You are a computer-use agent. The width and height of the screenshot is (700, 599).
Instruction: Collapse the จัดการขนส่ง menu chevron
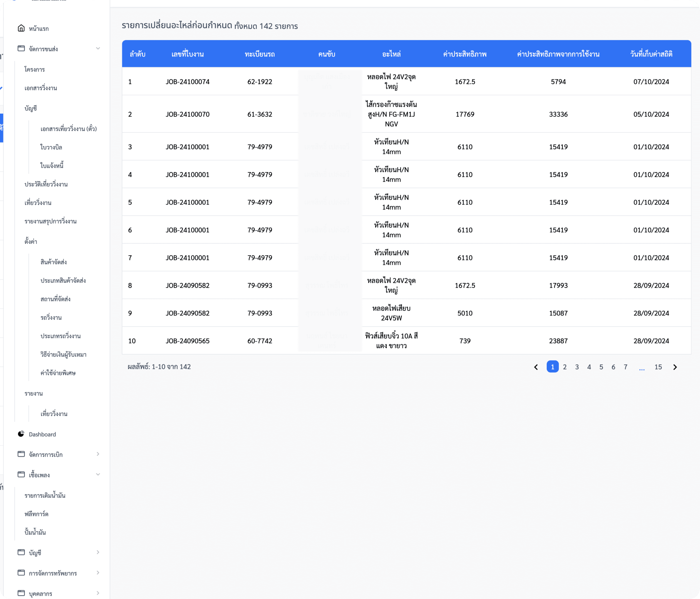98,48
